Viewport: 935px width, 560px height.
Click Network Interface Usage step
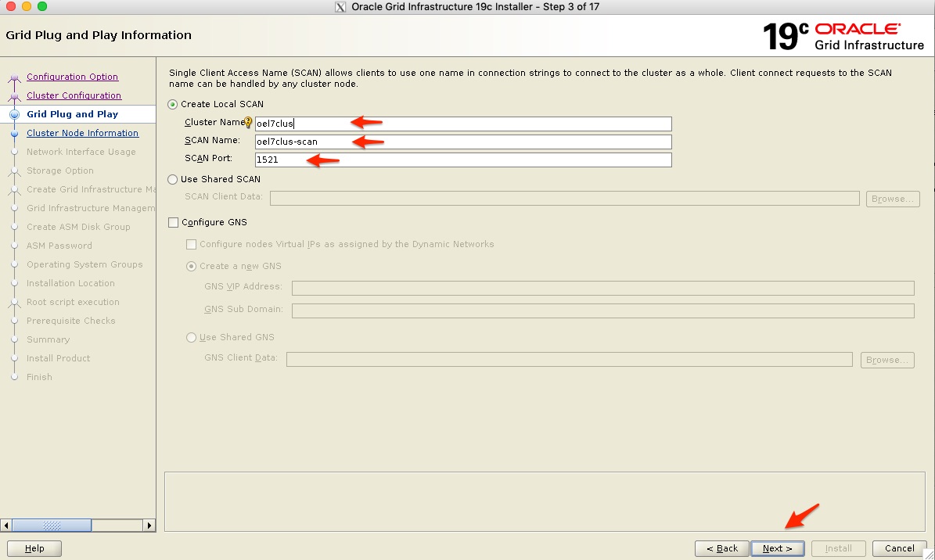tap(81, 152)
